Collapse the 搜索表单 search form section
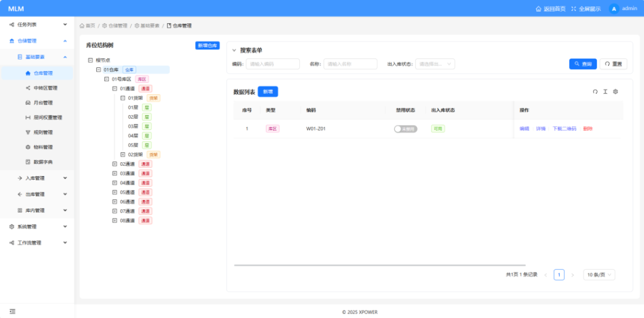The image size is (644, 318). 235,50
